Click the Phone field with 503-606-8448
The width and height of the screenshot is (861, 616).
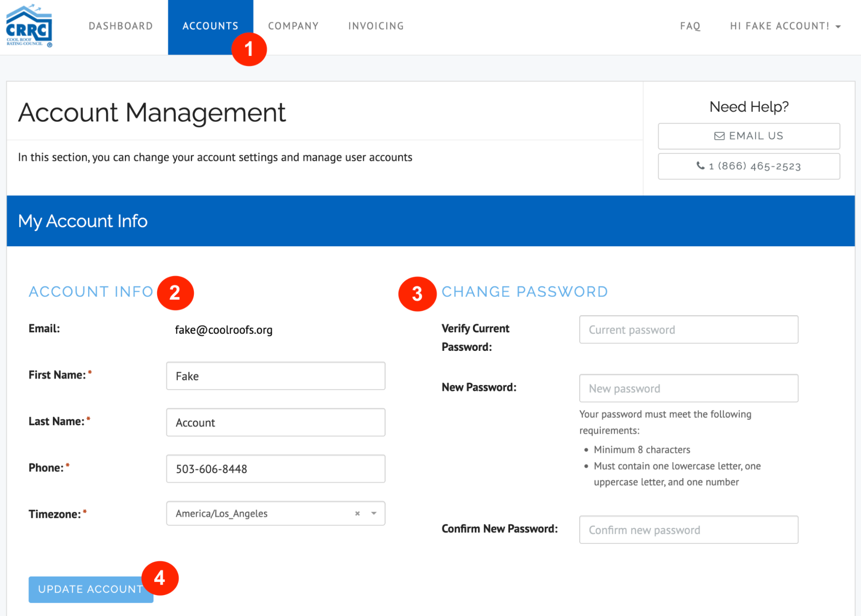[275, 468]
